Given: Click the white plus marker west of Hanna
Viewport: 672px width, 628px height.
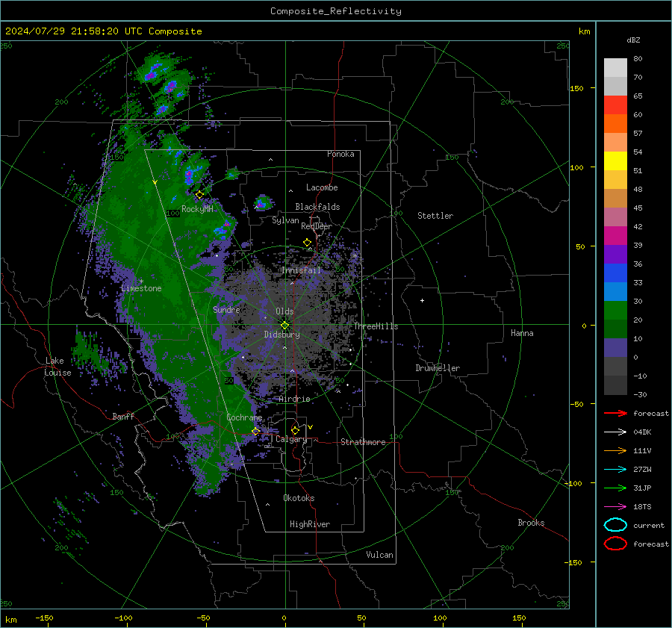Looking at the screenshot, I should pyautogui.click(x=422, y=300).
